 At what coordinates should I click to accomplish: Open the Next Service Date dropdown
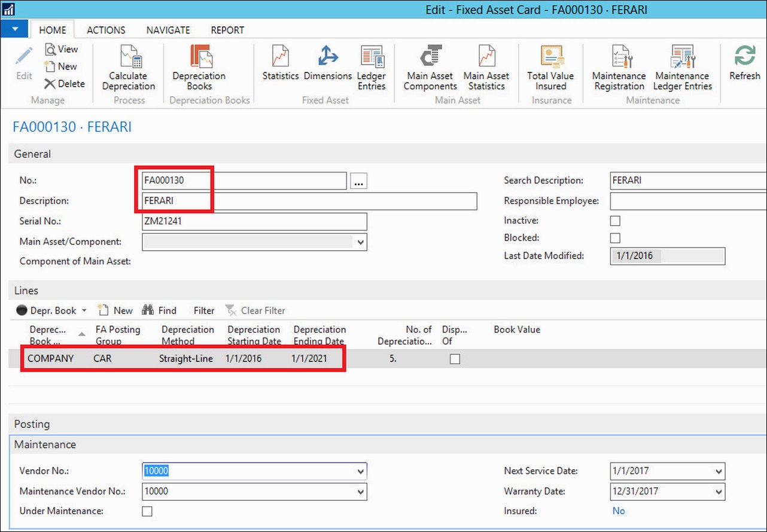coord(719,472)
